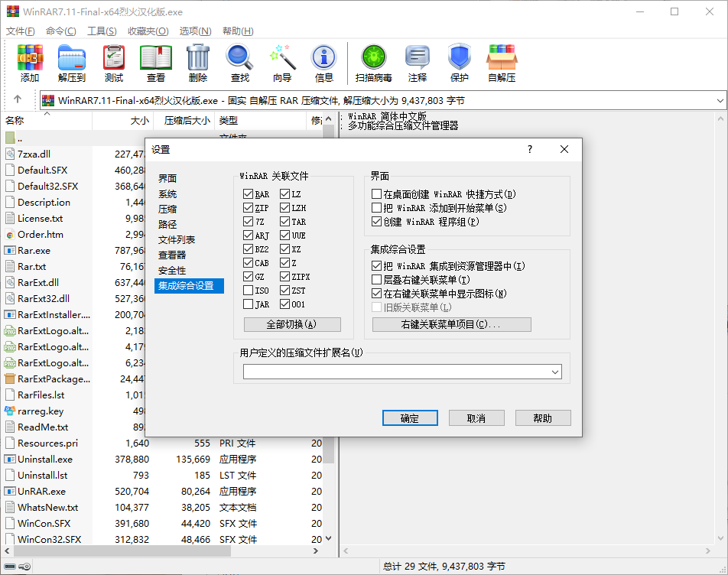The image size is (728, 575).
Task: Click the 查找 (Find) magnifier icon
Action: pyautogui.click(x=239, y=57)
